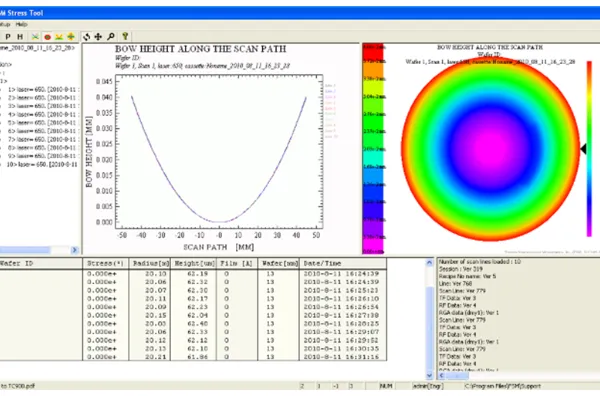
Task: Click the P toolbar button
Action: (8, 37)
